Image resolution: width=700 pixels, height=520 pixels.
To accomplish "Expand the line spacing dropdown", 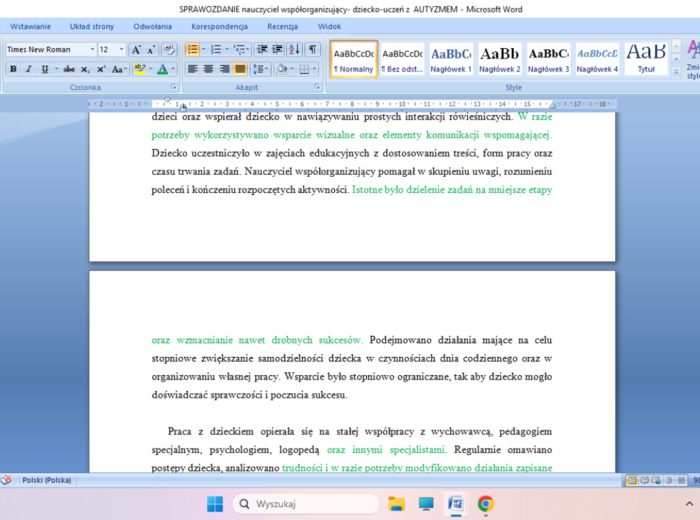I will [262, 69].
